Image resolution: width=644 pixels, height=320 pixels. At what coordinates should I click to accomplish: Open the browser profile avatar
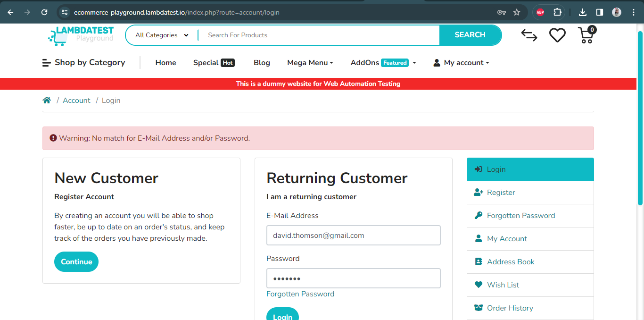click(617, 12)
